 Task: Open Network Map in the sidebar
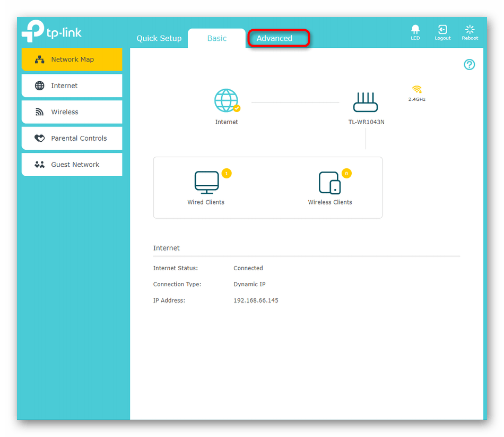tap(72, 59)
